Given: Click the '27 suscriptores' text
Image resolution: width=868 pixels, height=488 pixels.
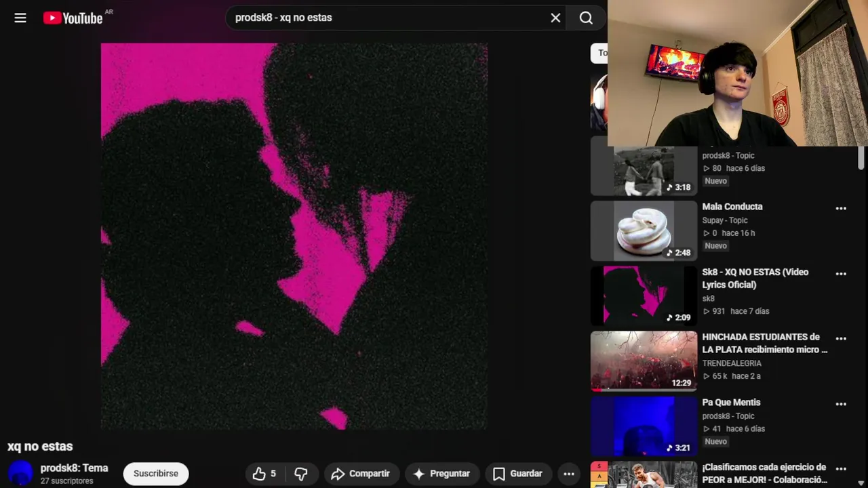Looking at the screenshot, I should [66, 481].
